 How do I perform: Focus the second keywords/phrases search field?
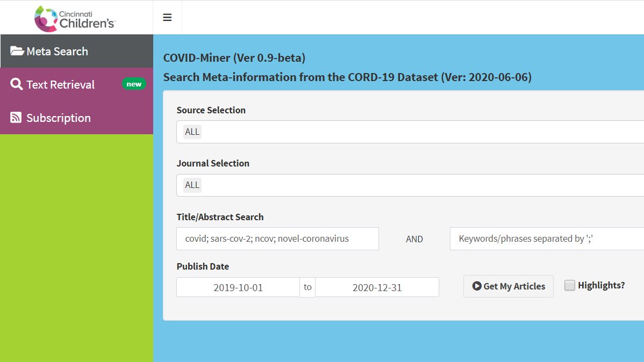pos(547,239)
